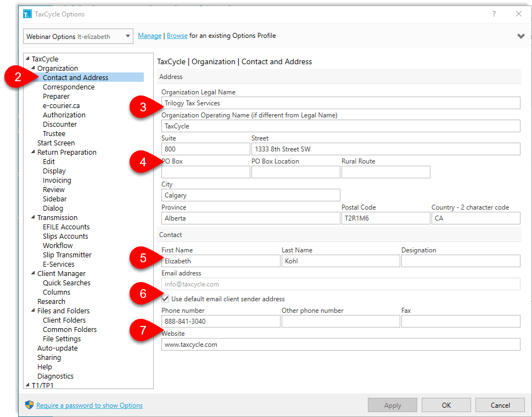The width and height of the screenshot is (532, 417).
Task: Open the Manage profiles link
Action: click(150, 36)
